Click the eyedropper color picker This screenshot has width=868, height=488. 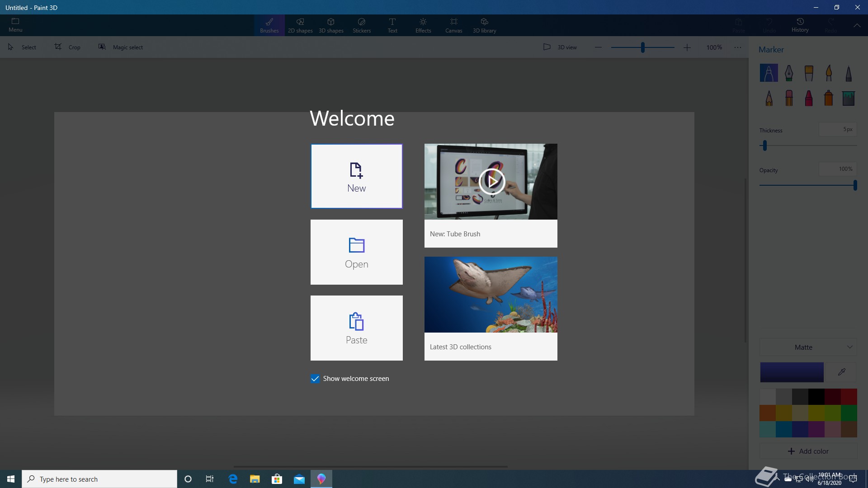point(841,372)
